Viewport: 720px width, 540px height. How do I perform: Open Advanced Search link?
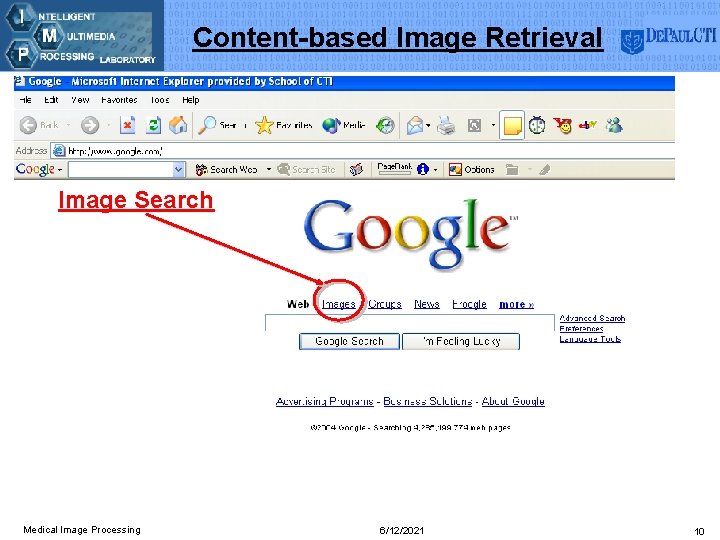point(592,318)
